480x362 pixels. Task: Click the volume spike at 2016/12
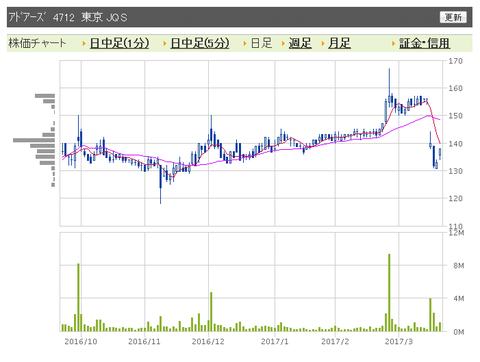click(x=211, y=312)
